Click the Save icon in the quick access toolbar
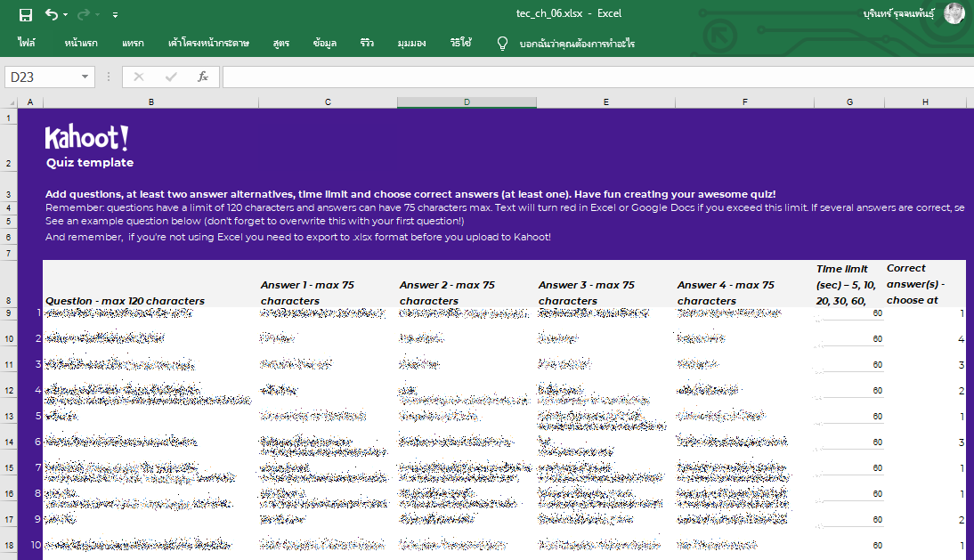The height and width of the screenshot is (560, 974). tap(25, 14)
